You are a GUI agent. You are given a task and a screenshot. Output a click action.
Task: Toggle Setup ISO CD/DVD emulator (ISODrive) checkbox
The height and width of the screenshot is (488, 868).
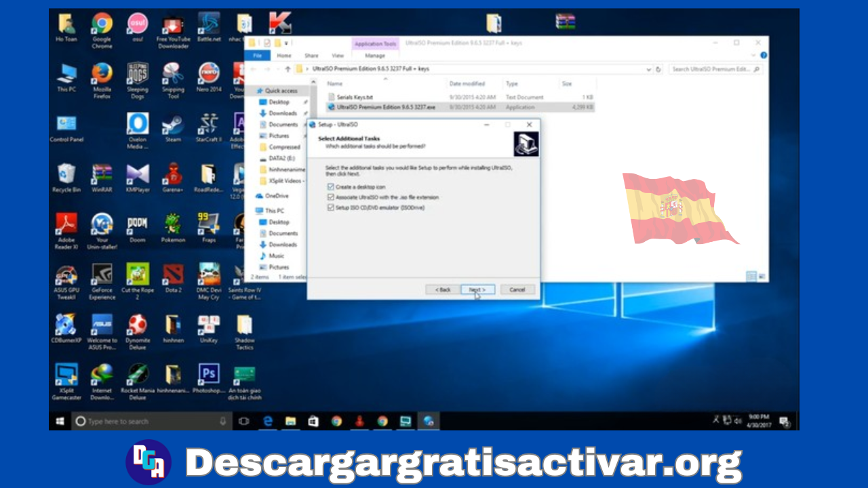331,208
